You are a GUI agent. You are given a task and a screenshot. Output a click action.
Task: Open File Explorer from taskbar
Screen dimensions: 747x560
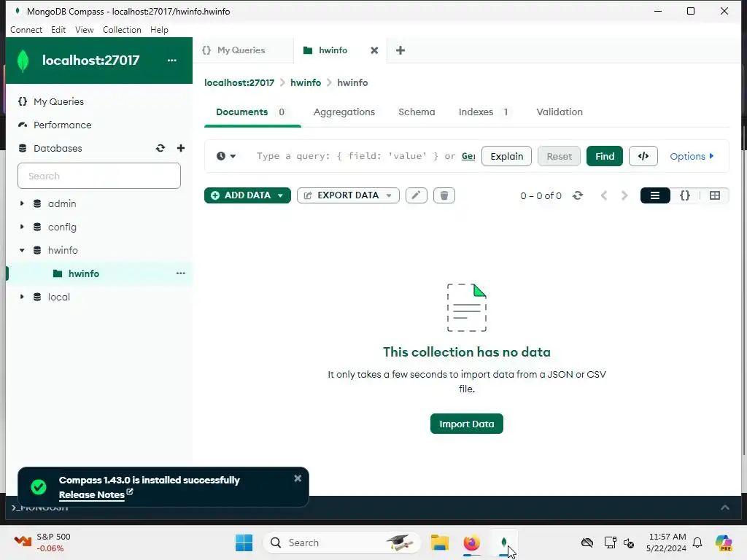[439, 542]
